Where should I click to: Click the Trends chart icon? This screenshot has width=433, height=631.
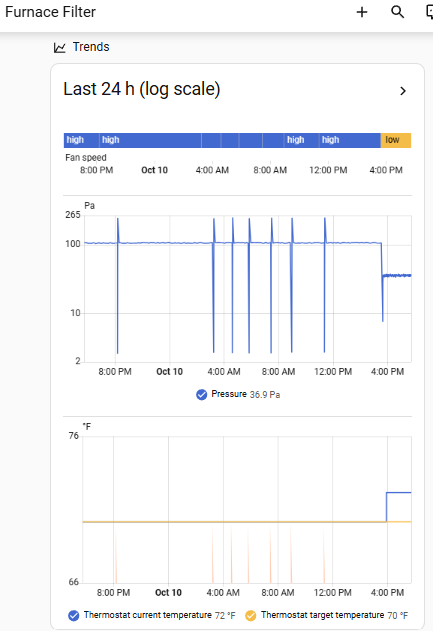pos(60,48)
